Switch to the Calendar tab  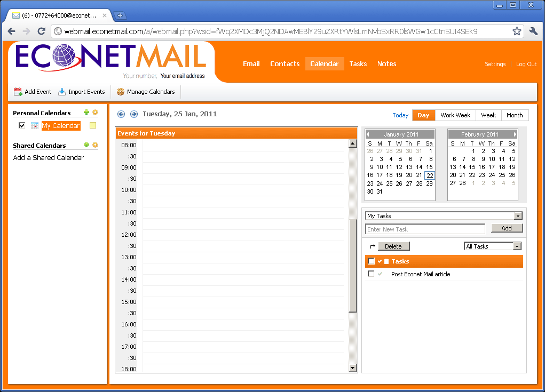coord(325,63)
